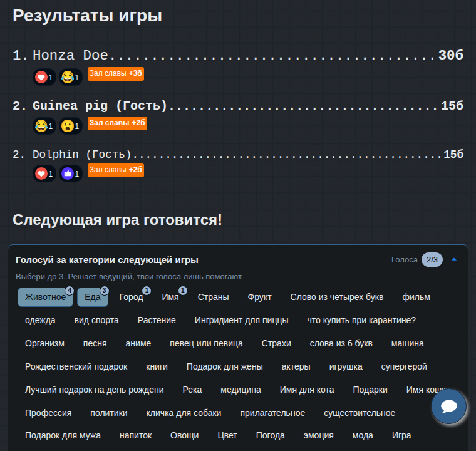Select the 'Погода' category

(270, 435)
